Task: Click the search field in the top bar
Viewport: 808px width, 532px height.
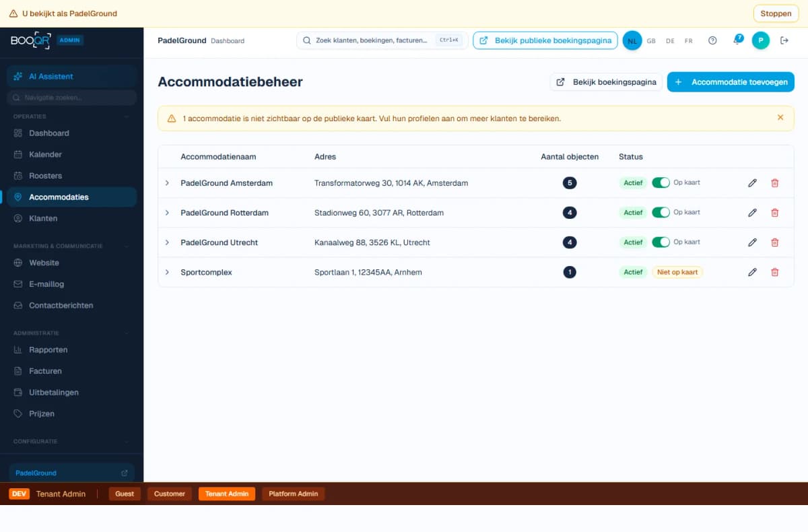Action: pos(377,40)
